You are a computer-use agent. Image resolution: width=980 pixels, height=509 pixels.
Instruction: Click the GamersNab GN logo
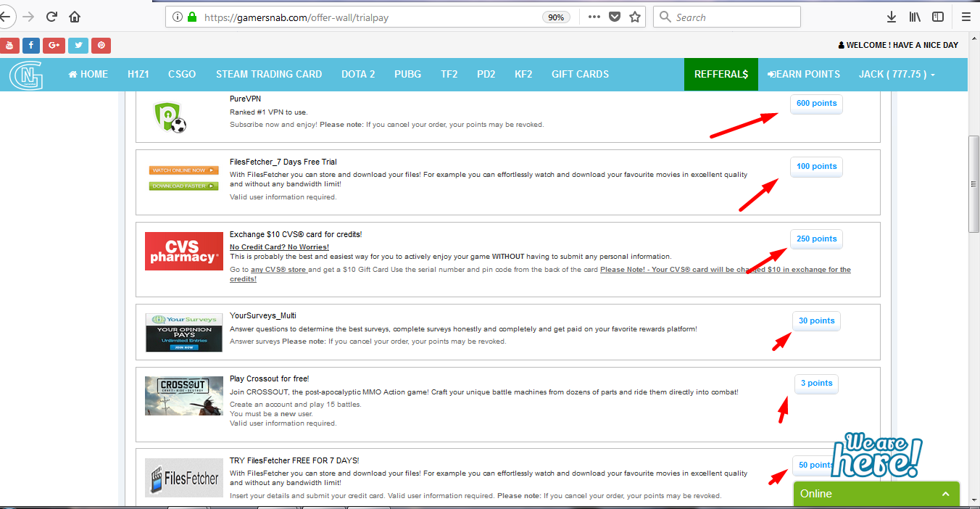[x=26, y=75]
